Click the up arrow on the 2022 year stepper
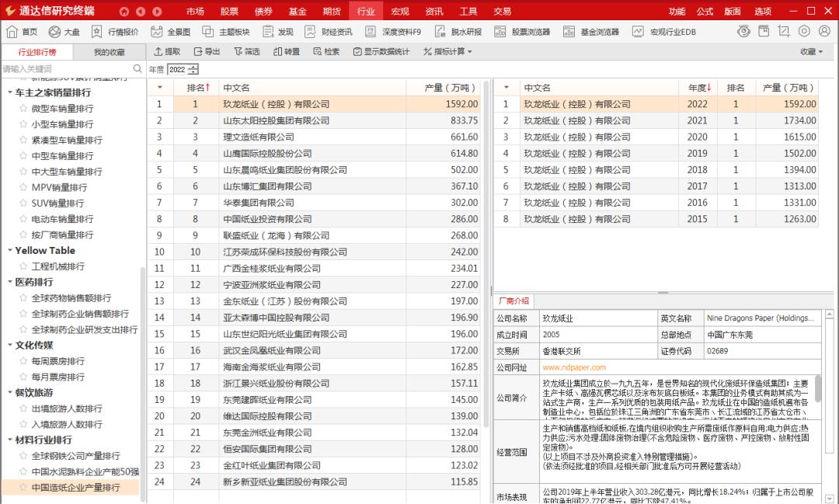This screenshot has width=839, height=504. tap(192, 65)
